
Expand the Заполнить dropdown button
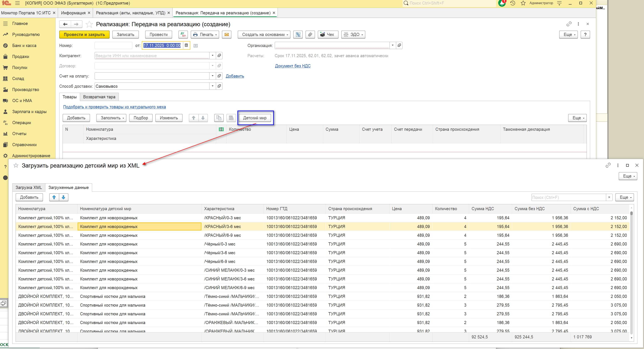pos(111,118)
